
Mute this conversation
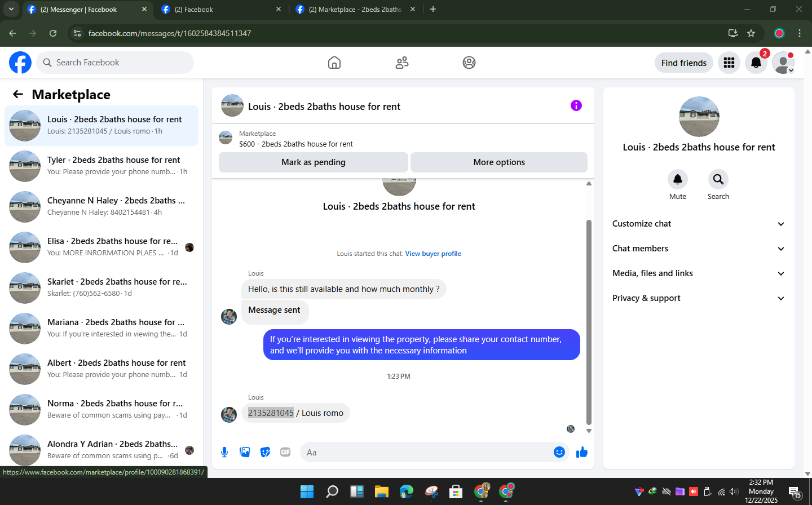[x=678, y=179]
